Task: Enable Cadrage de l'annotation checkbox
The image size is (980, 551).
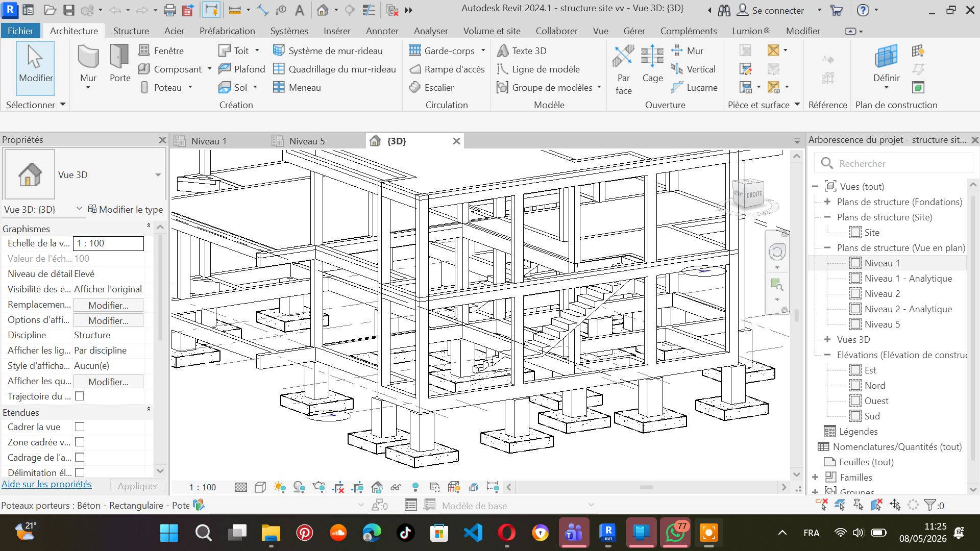Action: tap(80, 457)
